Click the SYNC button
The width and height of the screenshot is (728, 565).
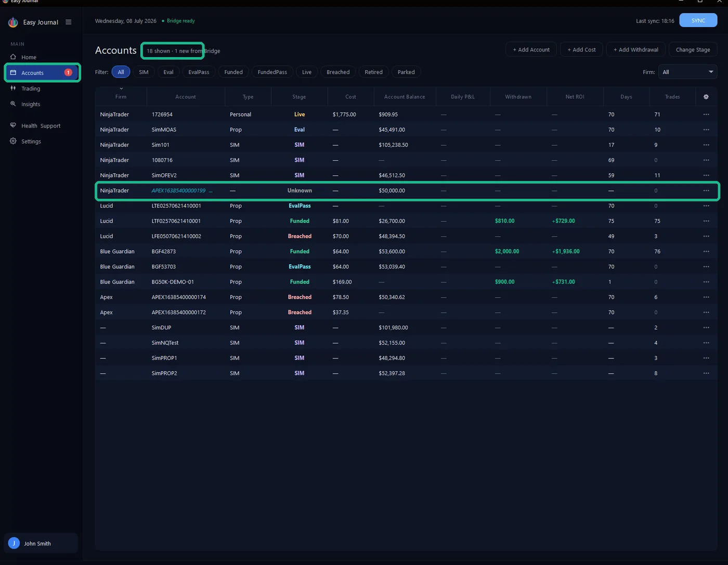point(698,20)
